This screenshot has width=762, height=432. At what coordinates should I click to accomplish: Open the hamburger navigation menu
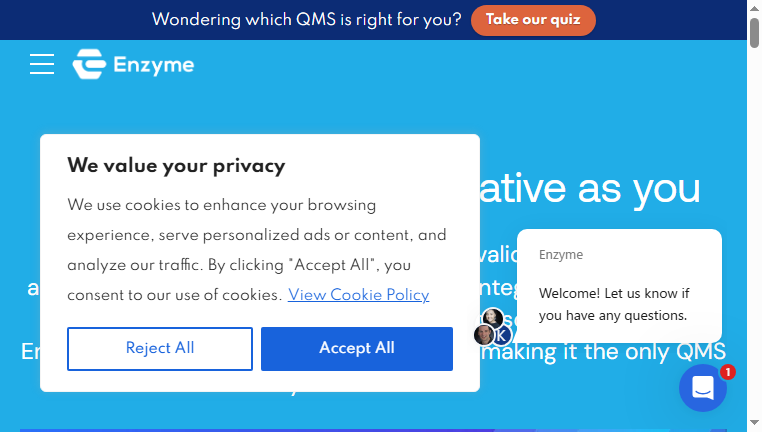42,64
